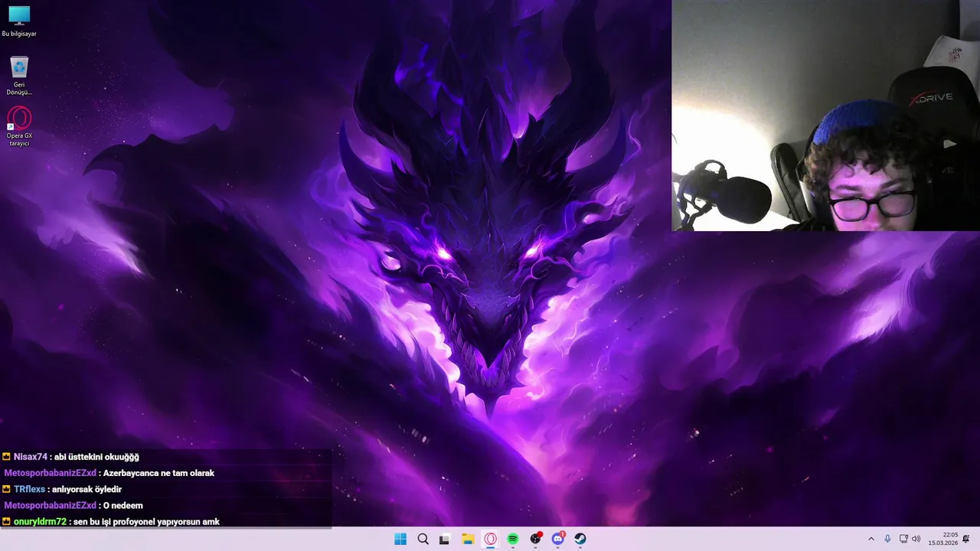Expand hidden system tray icons chevron
Viewport: 980px width, 551px height.
pos(871,539)
